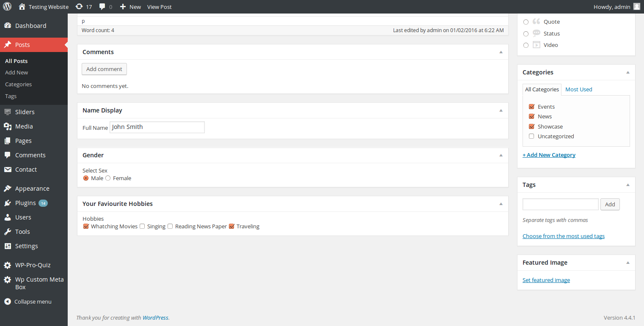The height and width of the screenshot is (326, 644).
Task: Click the Video post format icon
Action: pos(537,45)
